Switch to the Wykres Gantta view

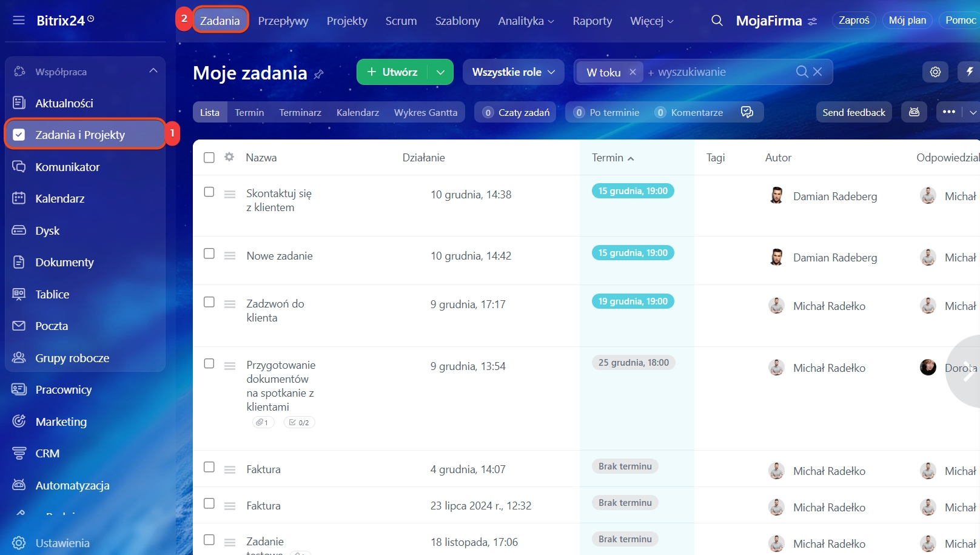pos(425,112)
